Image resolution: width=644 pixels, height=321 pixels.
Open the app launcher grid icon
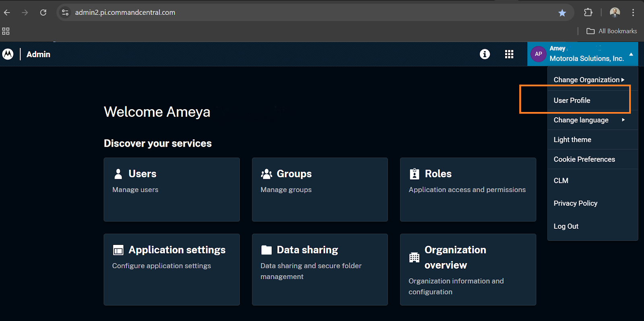point(509,54)
